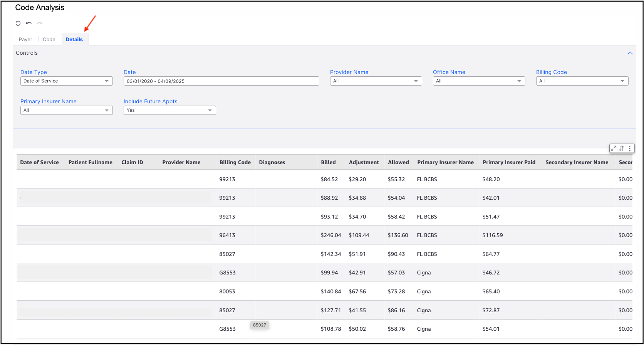Switch to the Payer tab
Viewport: 644px width, 345px height.
[x=25, y=39]
